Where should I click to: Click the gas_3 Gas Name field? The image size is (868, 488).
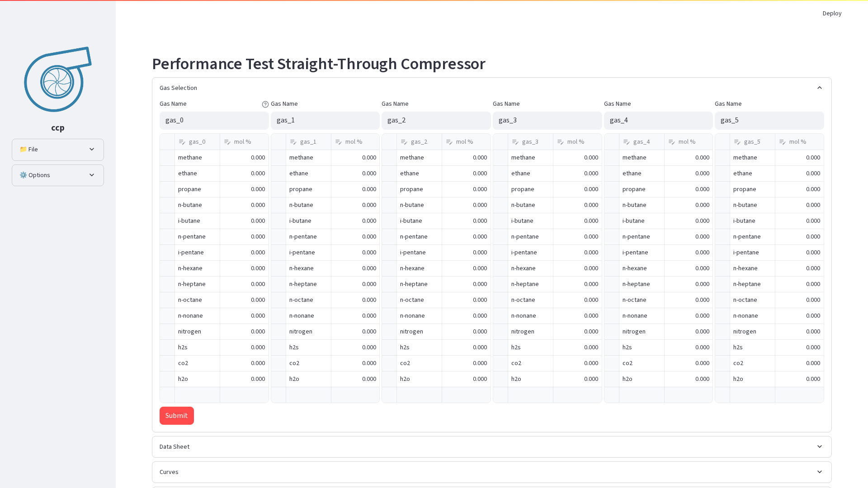click(547, 121)
